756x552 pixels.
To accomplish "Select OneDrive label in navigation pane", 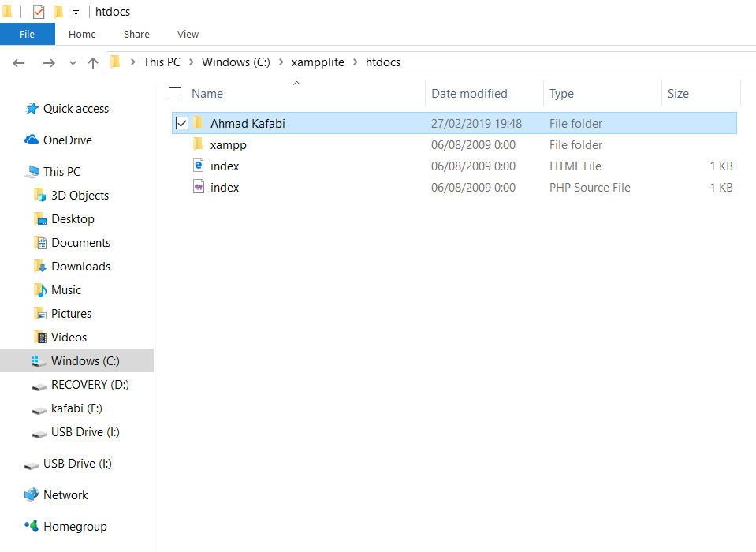I will (68, 140).
